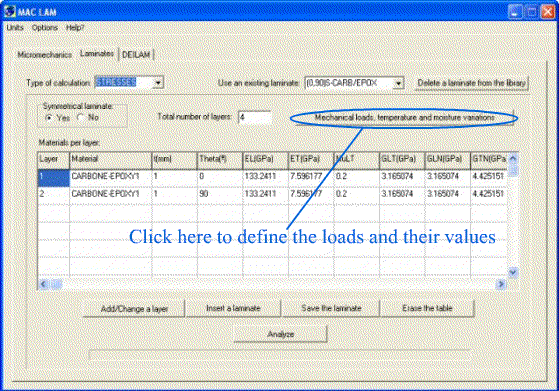Click the Theta column header
559x391 pixels.
coord(220,160)
